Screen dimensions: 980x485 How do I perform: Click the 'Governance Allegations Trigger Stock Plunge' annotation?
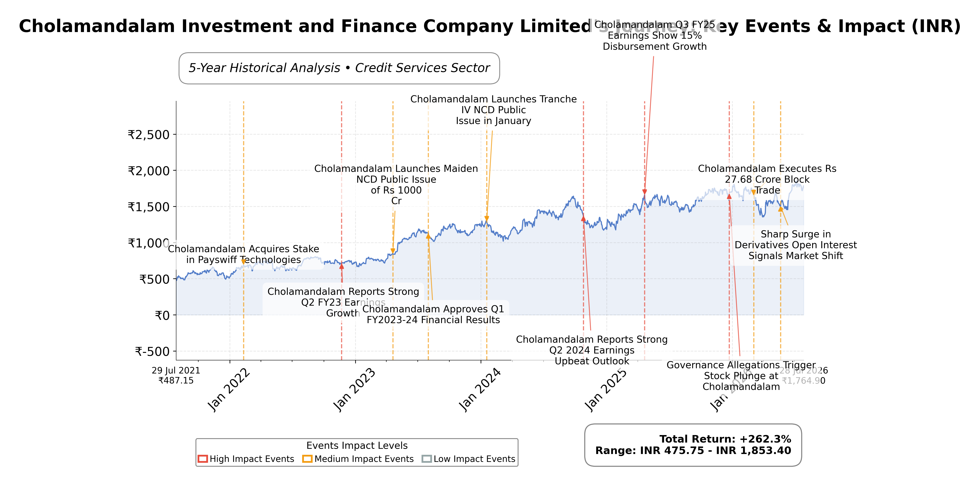741,376
